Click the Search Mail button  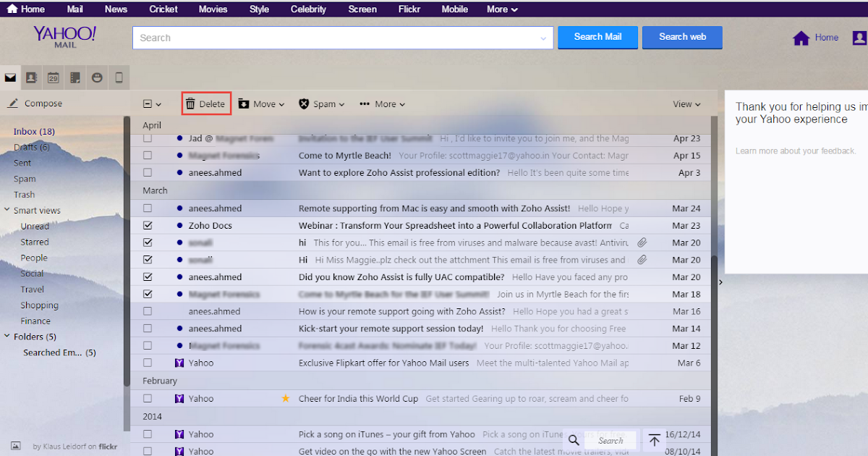click(x=597, y=37)
